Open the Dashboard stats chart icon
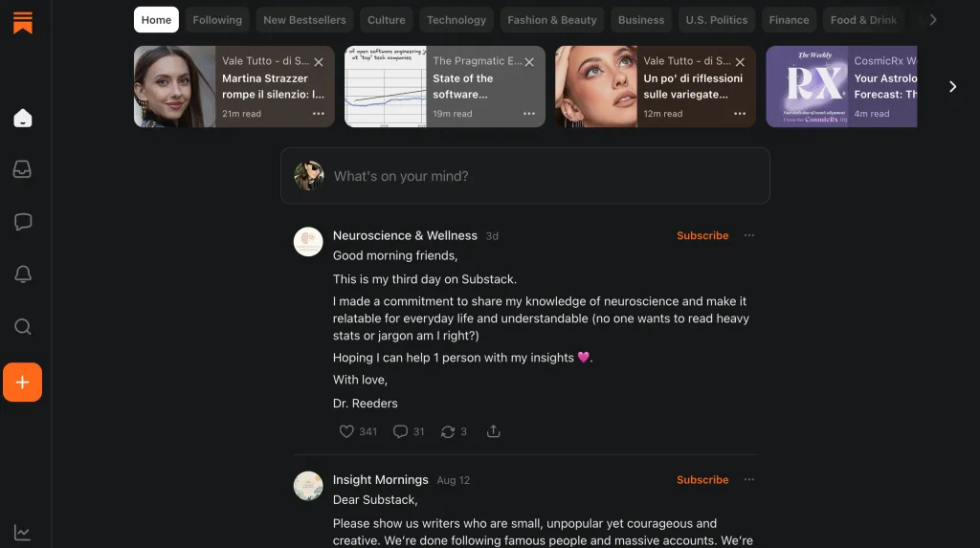Viewport: 980px width, 548px height. coord(23,533)
